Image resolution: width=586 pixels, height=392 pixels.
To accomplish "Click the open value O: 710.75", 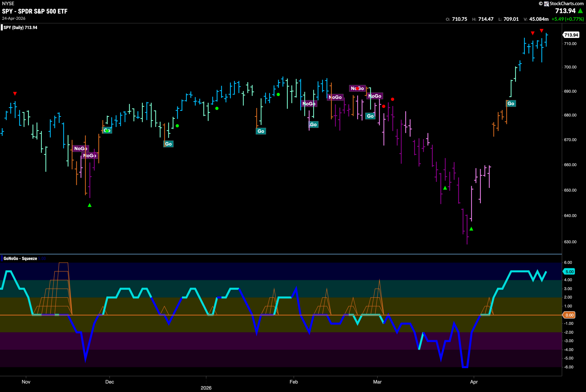I will 456,19.
